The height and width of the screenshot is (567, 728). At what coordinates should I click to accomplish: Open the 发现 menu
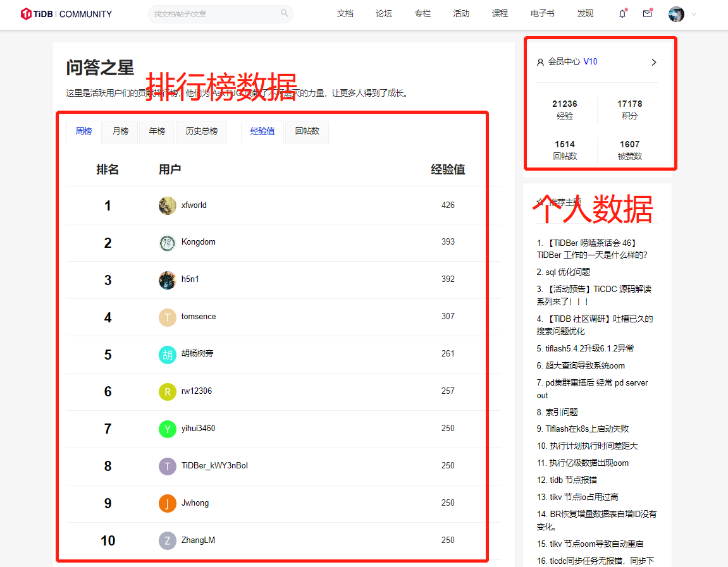point(585,13)
